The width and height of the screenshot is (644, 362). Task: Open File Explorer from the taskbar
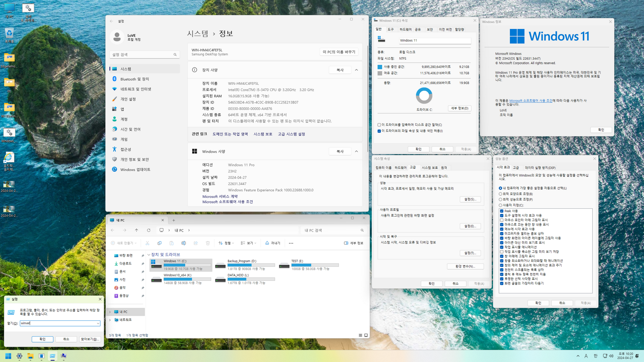[30, 356]
